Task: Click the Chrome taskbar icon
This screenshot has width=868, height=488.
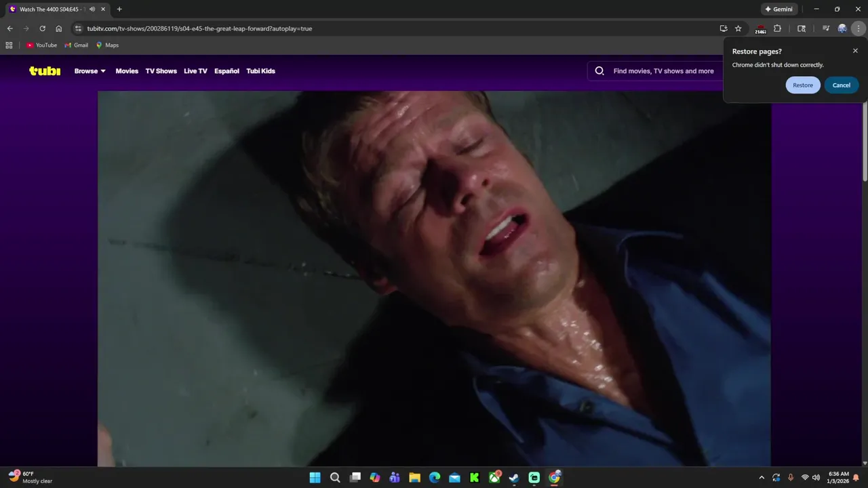Action: coord(554,478)
